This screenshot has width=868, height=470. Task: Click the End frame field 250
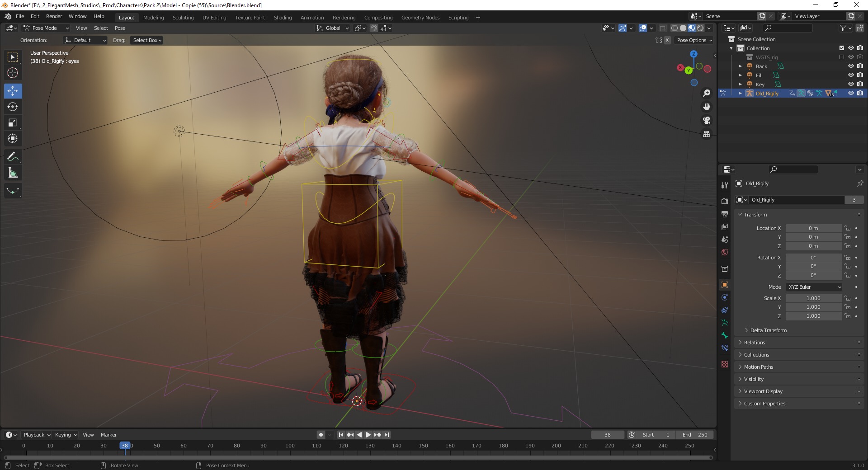point(695,435)
